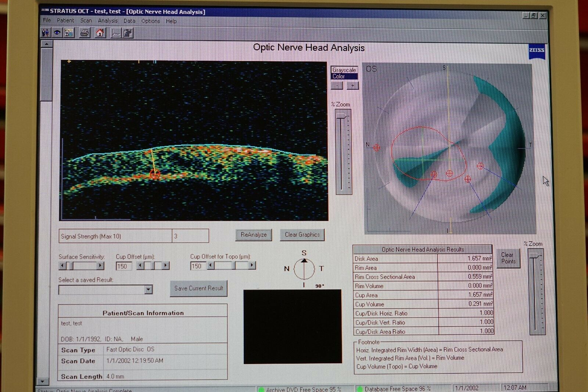This screenshot has height=392, width=588.
Task: Click the Cup Offset for Topo value field
Action: (198, 266)
